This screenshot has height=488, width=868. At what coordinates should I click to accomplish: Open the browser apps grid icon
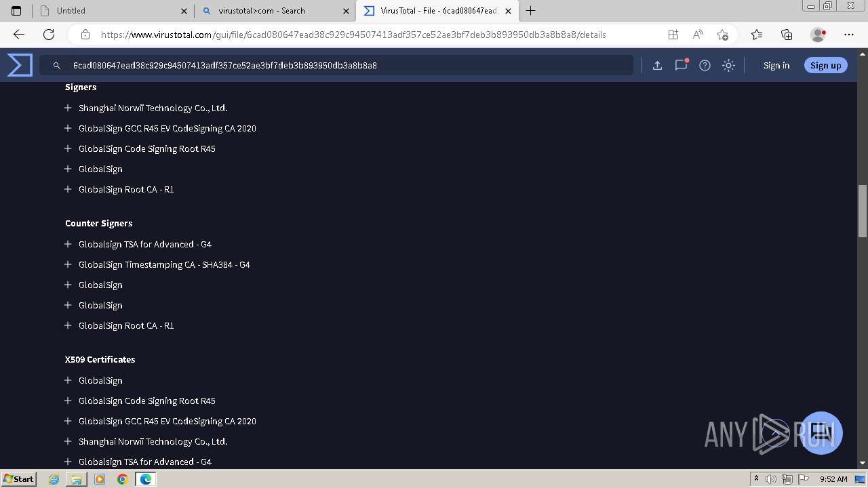pos(673,35)
